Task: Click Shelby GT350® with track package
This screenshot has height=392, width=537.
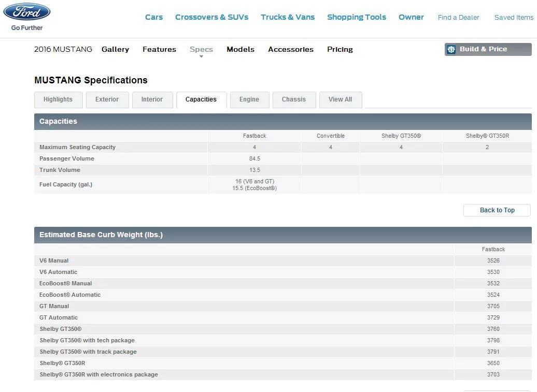Action: [88, 352]
